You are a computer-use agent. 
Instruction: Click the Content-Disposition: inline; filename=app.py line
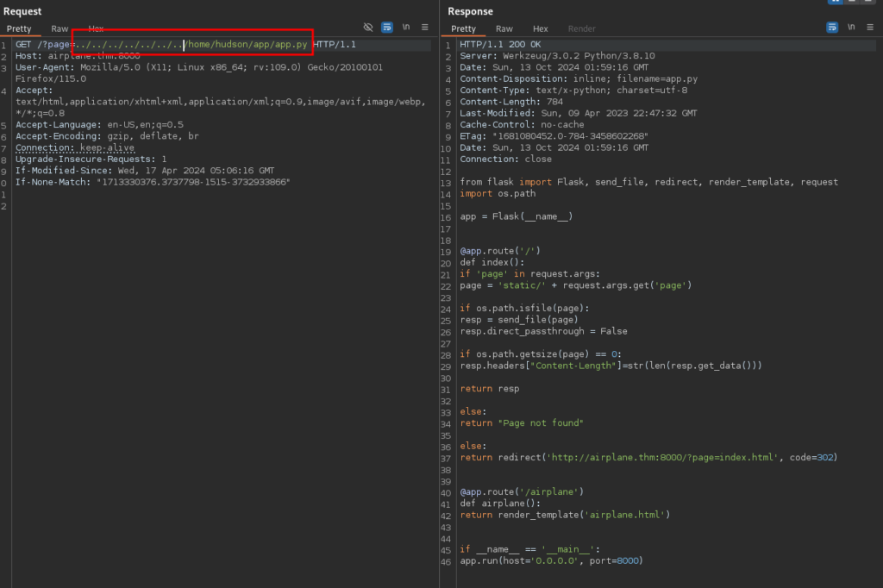point(579,78)
